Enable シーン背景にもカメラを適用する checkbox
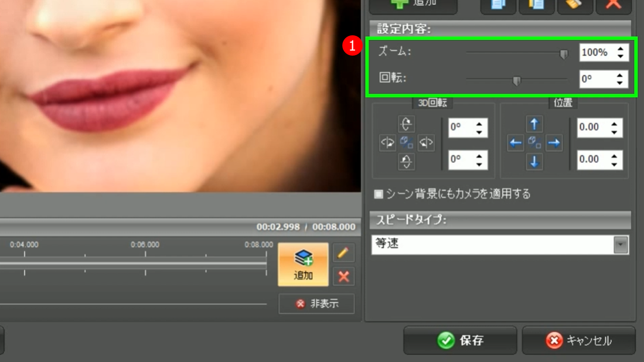The height and width of the screenshot is (362, 644). [379, 194]
